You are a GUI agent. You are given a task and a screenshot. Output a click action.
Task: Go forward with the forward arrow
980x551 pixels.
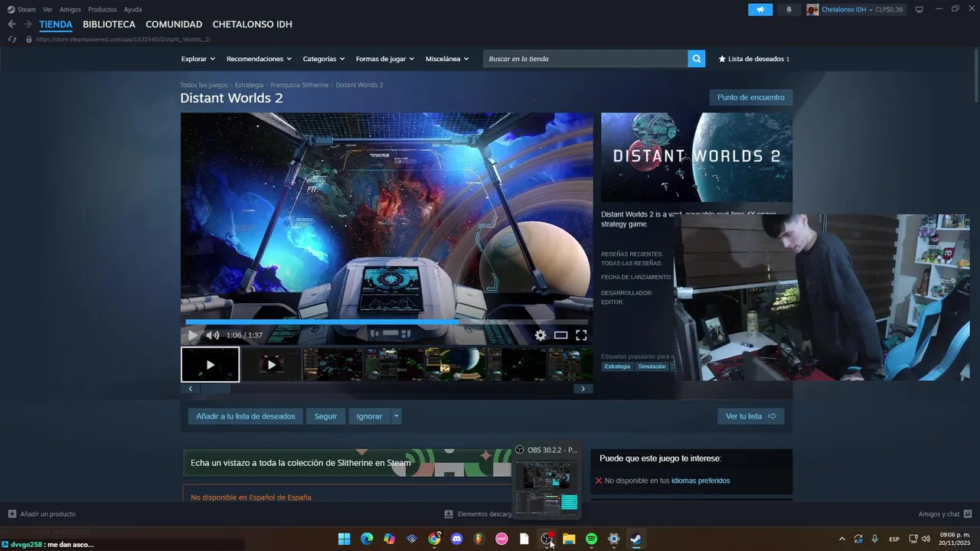pos(28,24)
